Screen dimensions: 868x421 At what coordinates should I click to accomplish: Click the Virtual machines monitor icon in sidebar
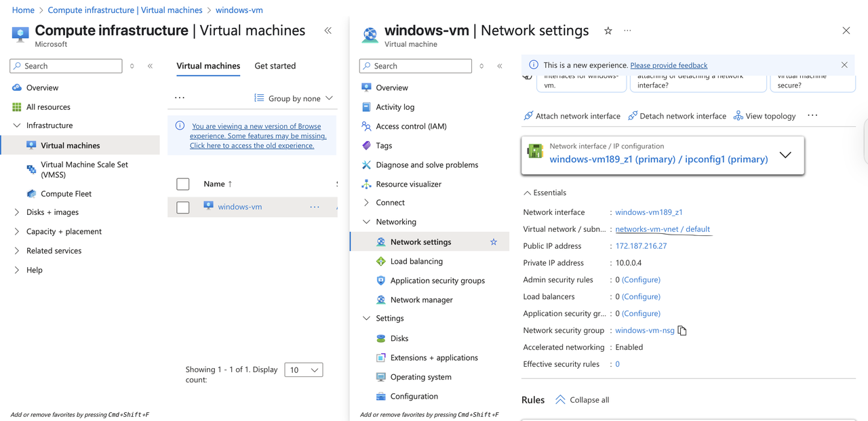[31, 145]
